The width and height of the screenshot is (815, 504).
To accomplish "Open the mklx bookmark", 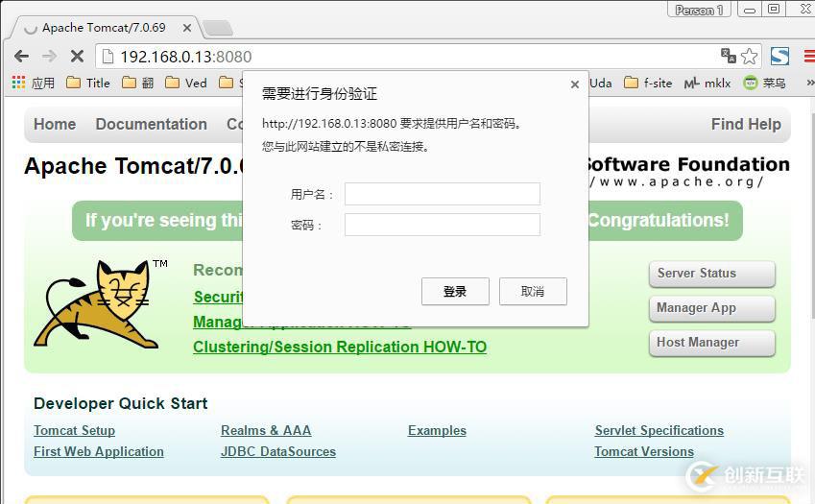I will tap(707, 83).
